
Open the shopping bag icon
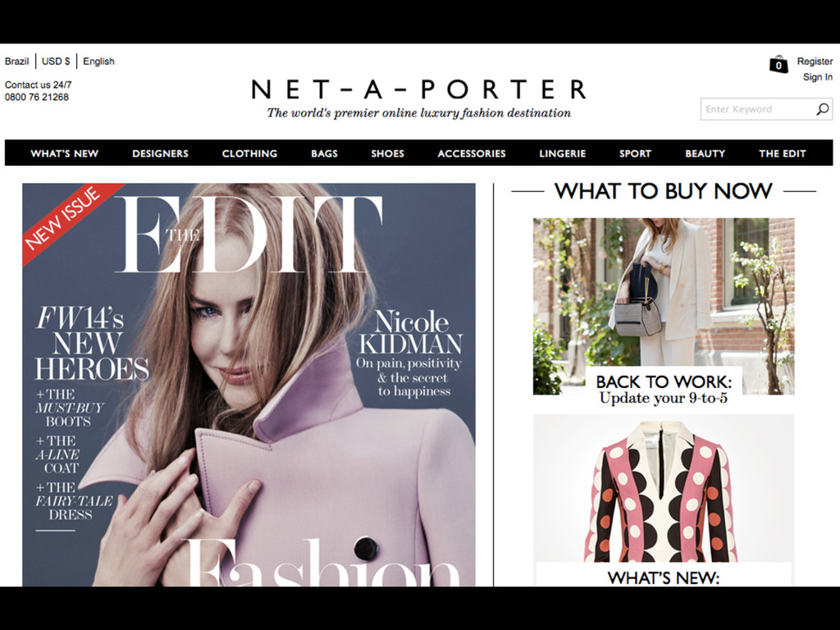778,64
